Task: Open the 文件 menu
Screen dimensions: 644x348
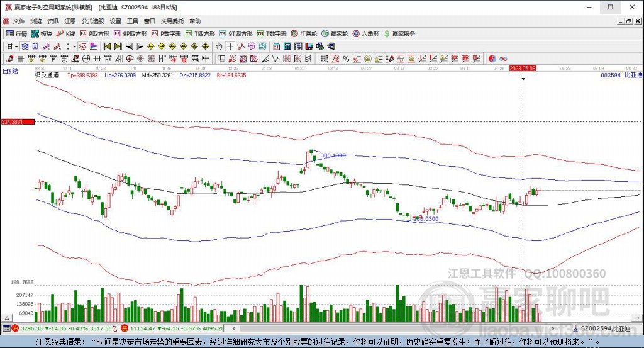Action: click(x=19, y=21)
